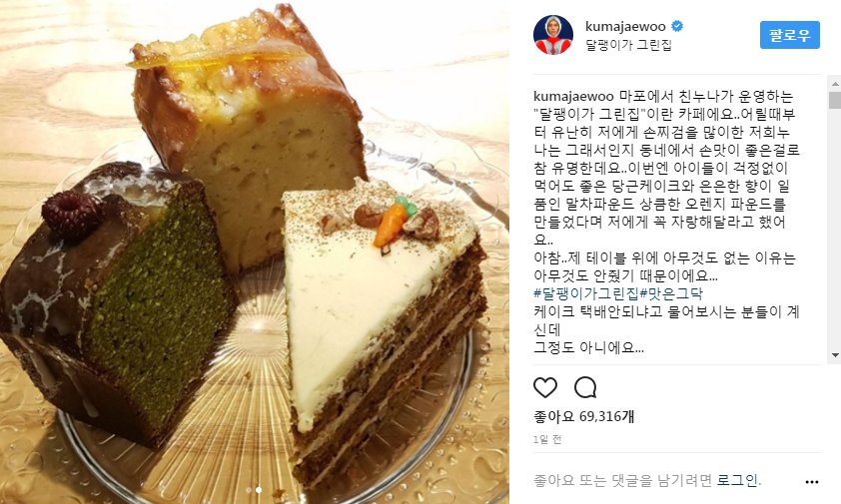Click the kumajaewoo username at caption start
Image resolution: width=841 pixels, height=504 pixels.
click(573, 97)
